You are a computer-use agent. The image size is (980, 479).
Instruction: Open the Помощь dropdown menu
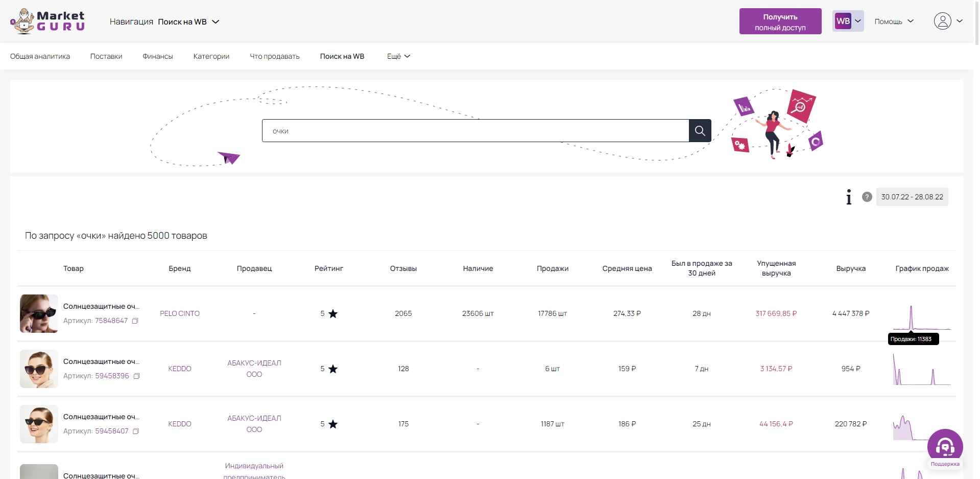pos(894,21)
